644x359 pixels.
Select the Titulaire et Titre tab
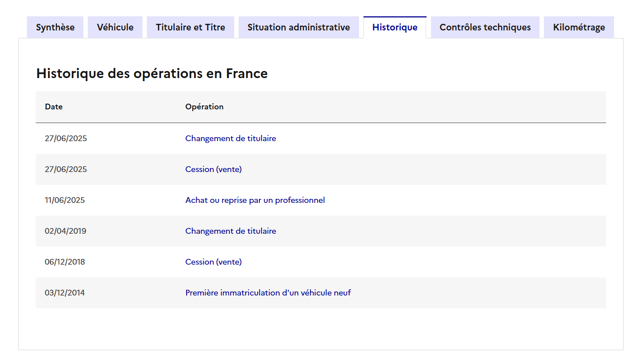190,27
